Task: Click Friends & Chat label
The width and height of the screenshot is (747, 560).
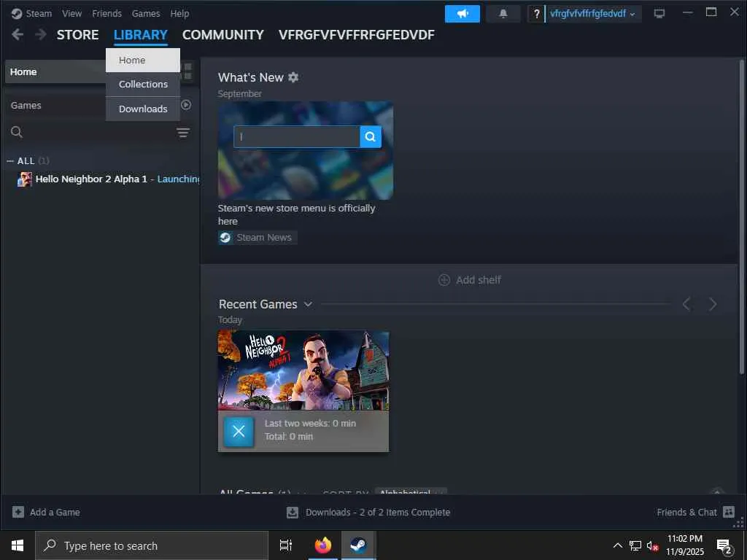Action: tap(686, 513)
